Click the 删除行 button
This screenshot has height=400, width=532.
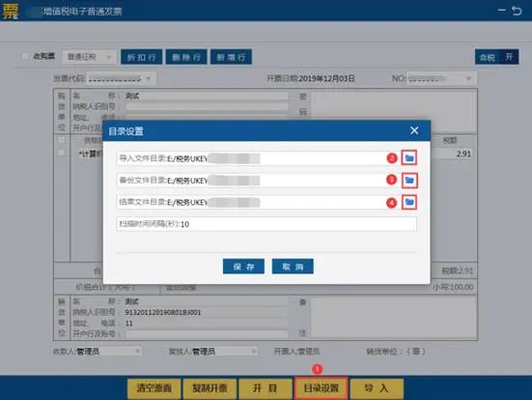coord(186,57)
